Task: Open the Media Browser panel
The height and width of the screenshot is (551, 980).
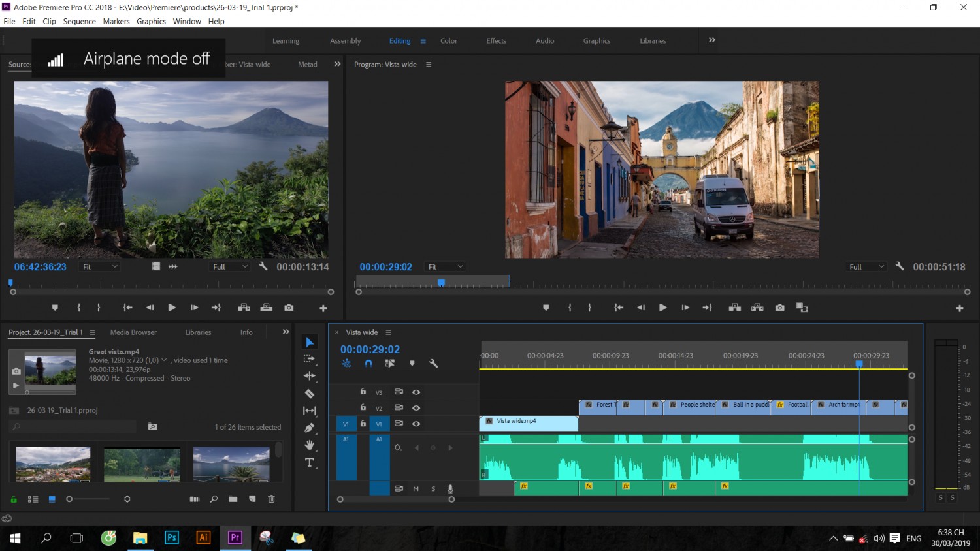Action: (x=133, y=332)
